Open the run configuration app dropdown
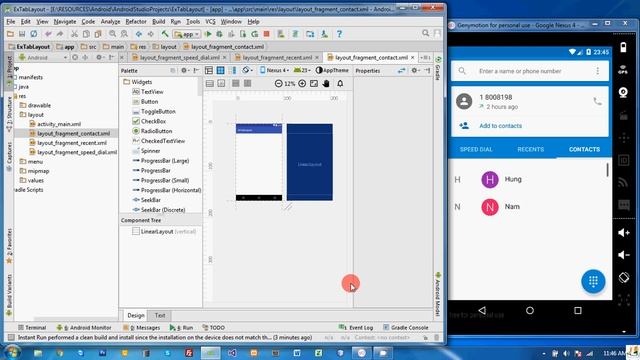Screen dimensions: 640x360 click(x=187, y=34)
